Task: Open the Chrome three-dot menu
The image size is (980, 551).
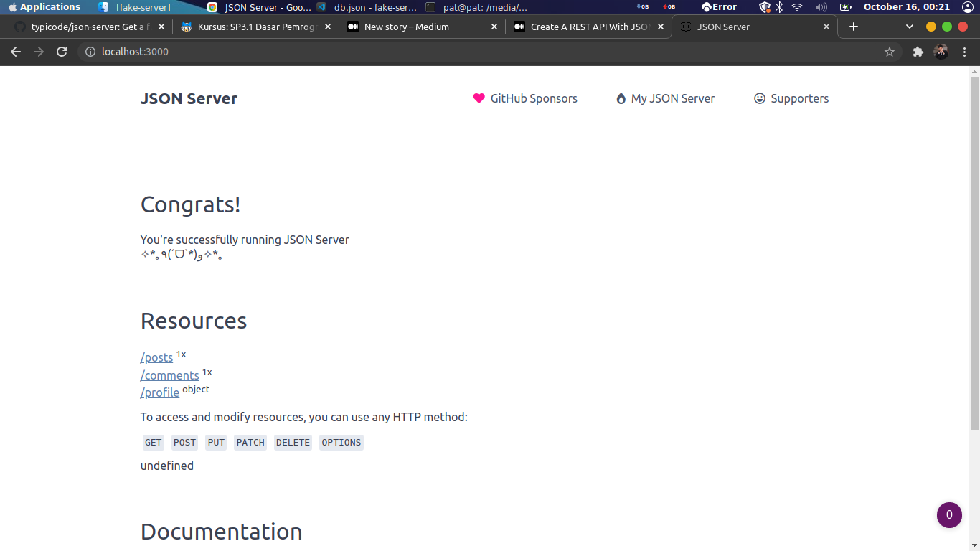Action: pyautogui.click(x=965, y=52)
